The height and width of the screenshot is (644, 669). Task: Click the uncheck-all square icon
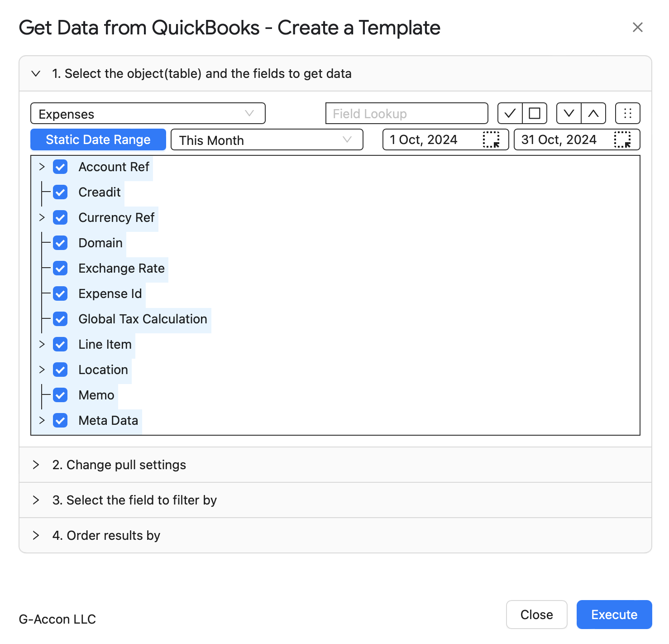point(535,113)
